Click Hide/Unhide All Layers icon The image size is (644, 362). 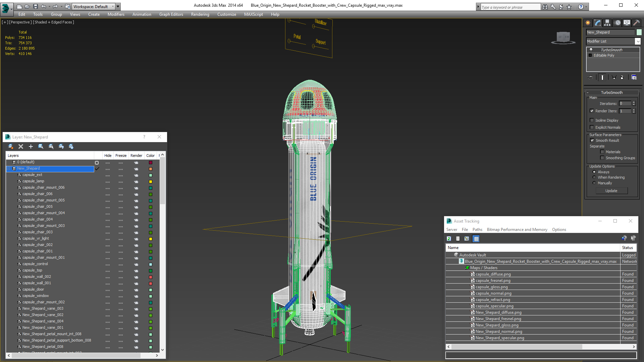(x=61, y=146)
